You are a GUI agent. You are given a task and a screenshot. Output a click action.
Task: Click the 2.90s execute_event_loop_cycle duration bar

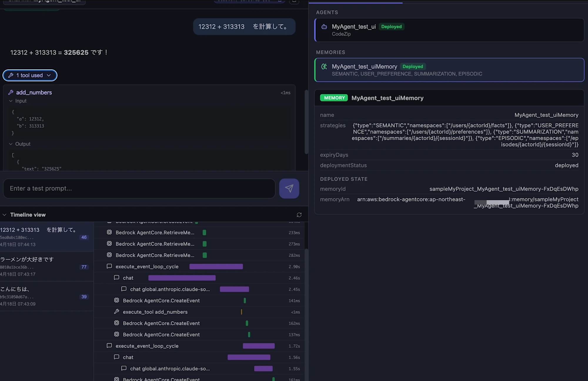tap(216, 266)
